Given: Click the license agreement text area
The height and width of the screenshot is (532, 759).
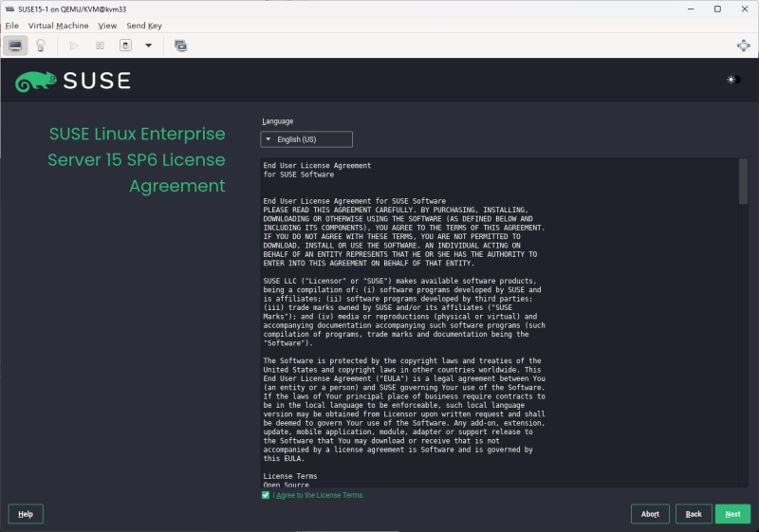Looking at the screenshot, I should click(499, 322).
